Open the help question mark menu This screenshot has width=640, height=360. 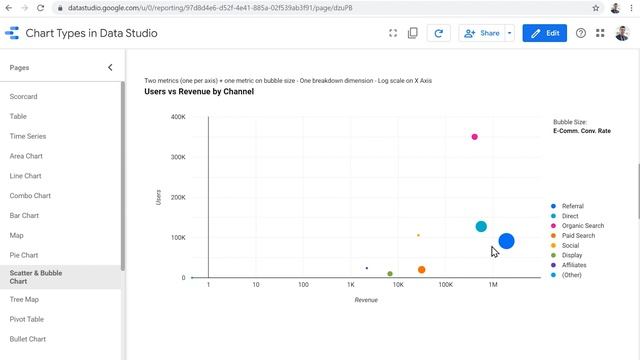(x=581, y=33)
